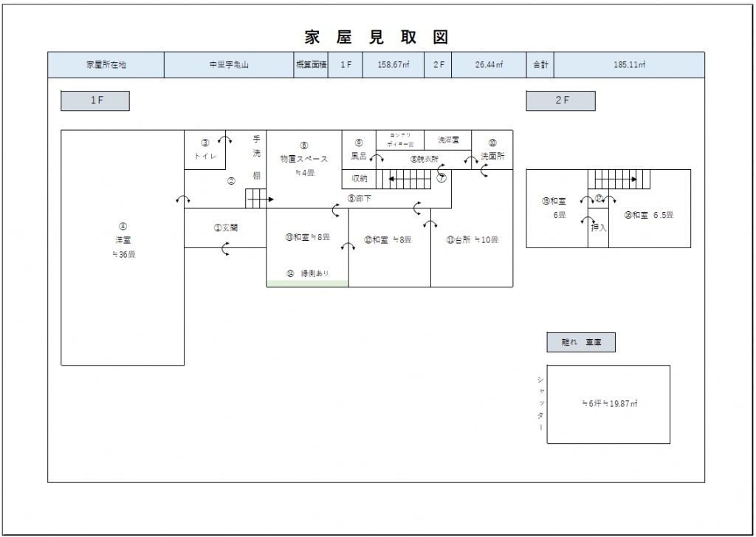
Task: Click the ①玄関 entrance label
Action: tap(226, 228)
